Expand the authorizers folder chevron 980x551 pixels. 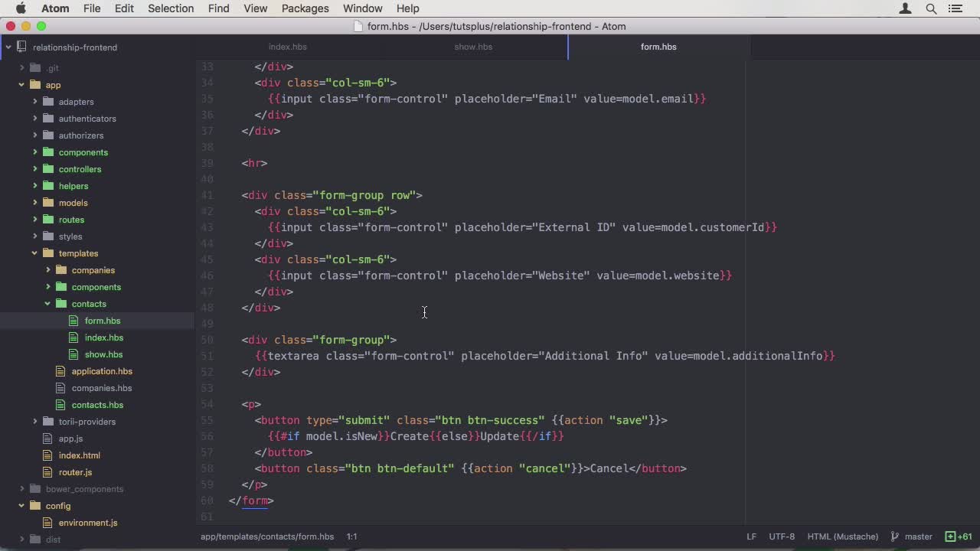pos(35,135)
